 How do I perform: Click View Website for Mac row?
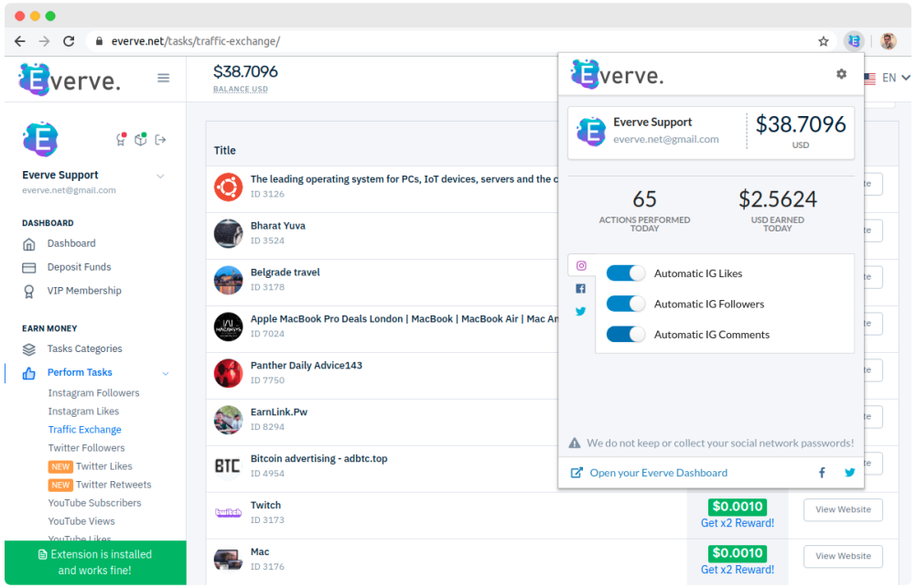point(843,556)
